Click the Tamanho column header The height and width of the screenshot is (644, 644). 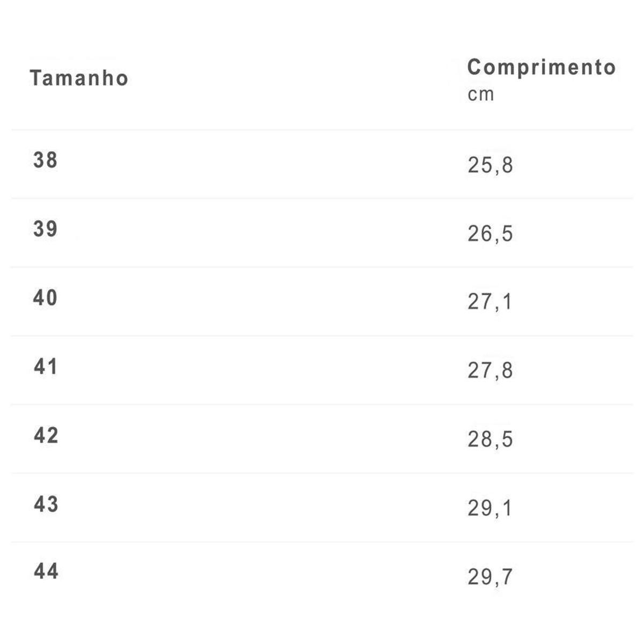[79, 78]
